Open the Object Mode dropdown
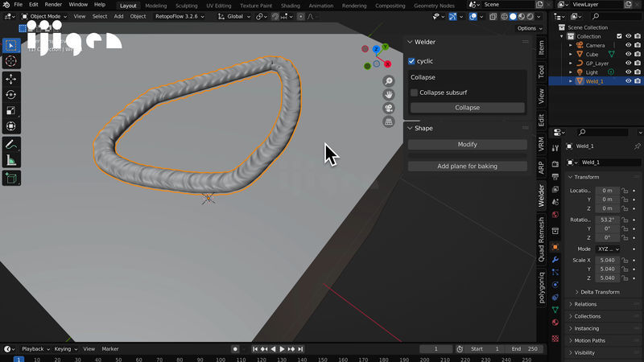The height and width of the screenshot is (362, 644). (x=44, y=16)
